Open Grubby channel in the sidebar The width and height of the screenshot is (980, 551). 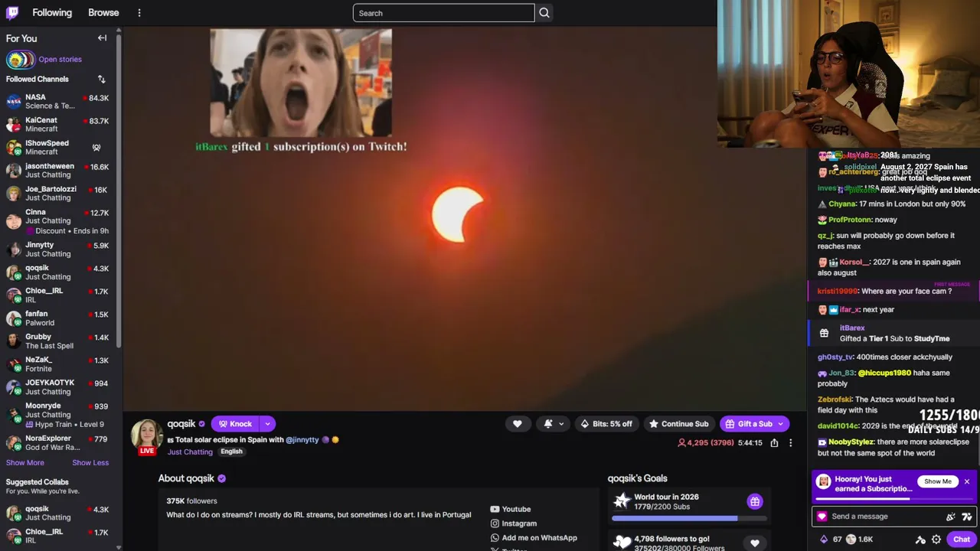(57, 341)
